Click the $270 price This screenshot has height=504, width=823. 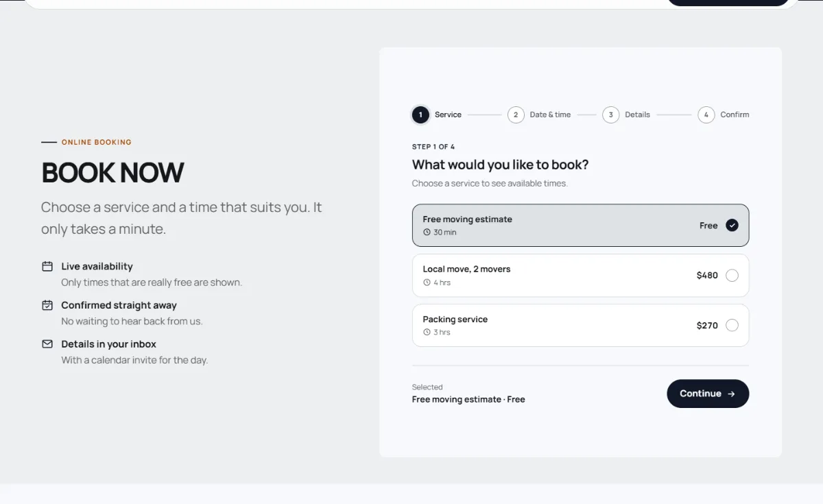coord(707,325)
